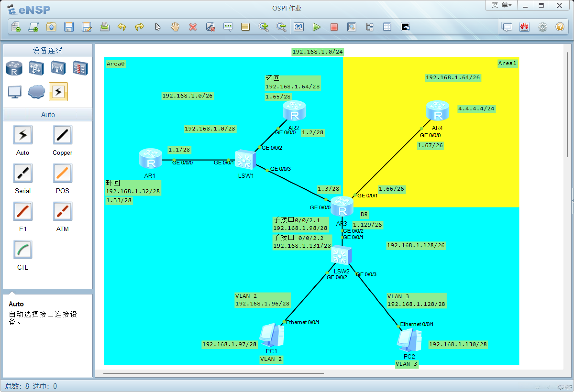Select the Router device category icon

coord(14,68)
